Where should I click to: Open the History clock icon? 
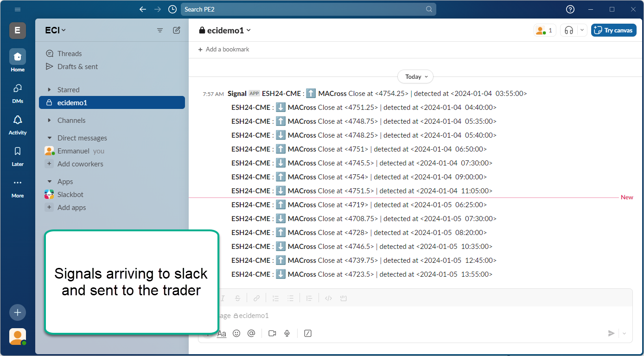pos(172,9)
